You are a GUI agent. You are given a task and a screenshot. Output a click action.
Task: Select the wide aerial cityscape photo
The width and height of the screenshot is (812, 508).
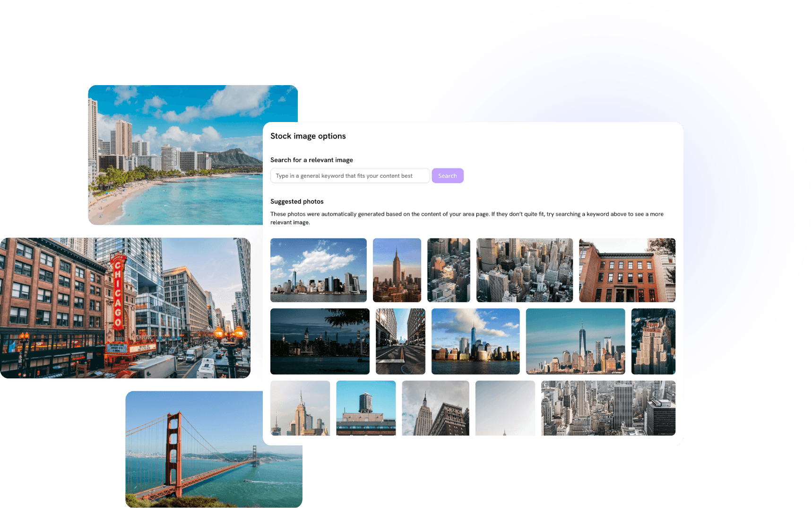coord(608,408)
